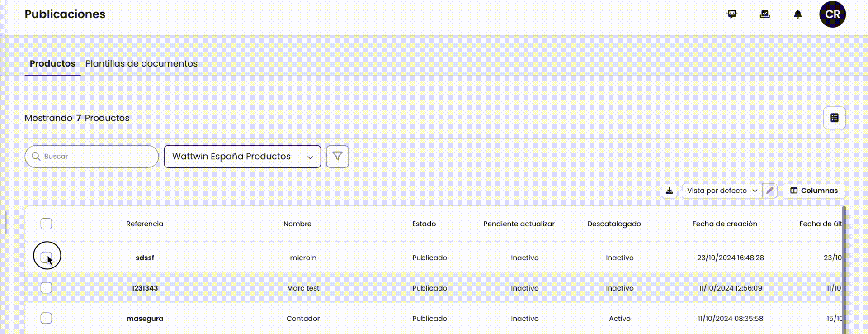Sort by the Nombre column header
The width and height of the screenshot is (868, 334).
pyautogui.click(x=297, y=224)
